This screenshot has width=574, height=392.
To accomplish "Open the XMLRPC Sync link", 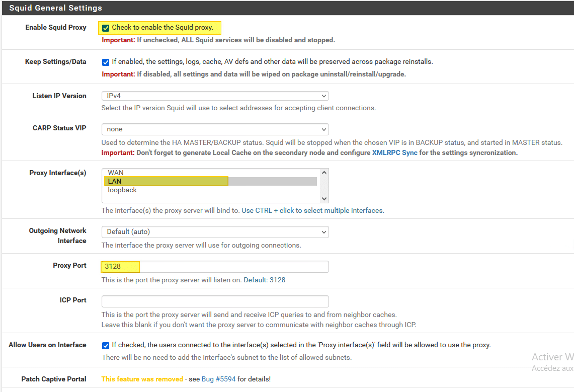I will pos(395,152).
